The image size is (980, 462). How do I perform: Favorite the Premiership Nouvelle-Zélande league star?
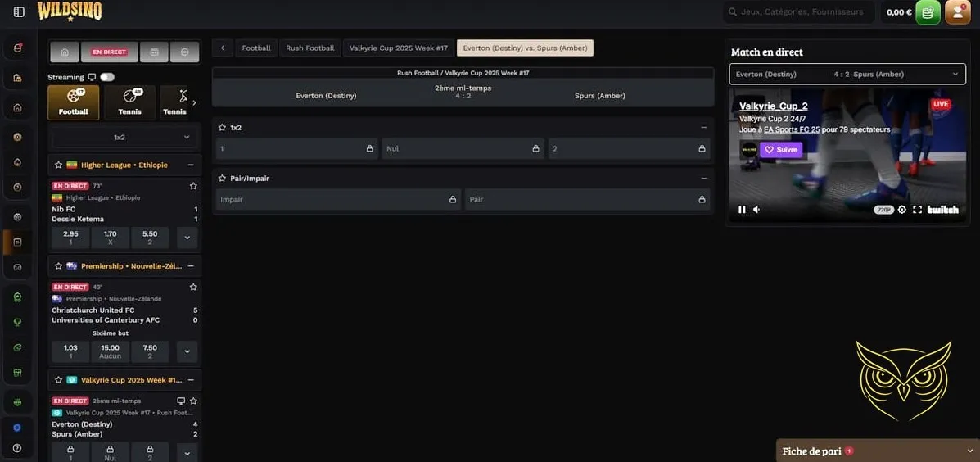pyautogui.click(x=59, y=265)
